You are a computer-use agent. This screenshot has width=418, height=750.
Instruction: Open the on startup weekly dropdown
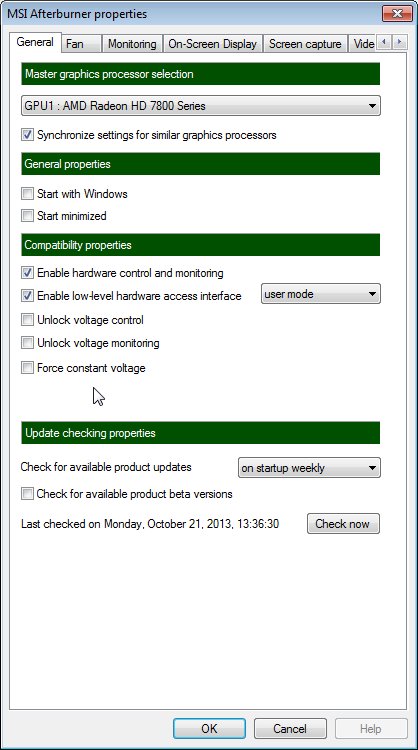(x=309, y=468)
